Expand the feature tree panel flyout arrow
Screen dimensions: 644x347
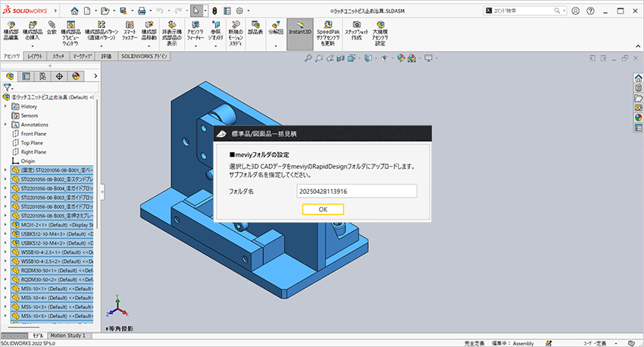95,76
